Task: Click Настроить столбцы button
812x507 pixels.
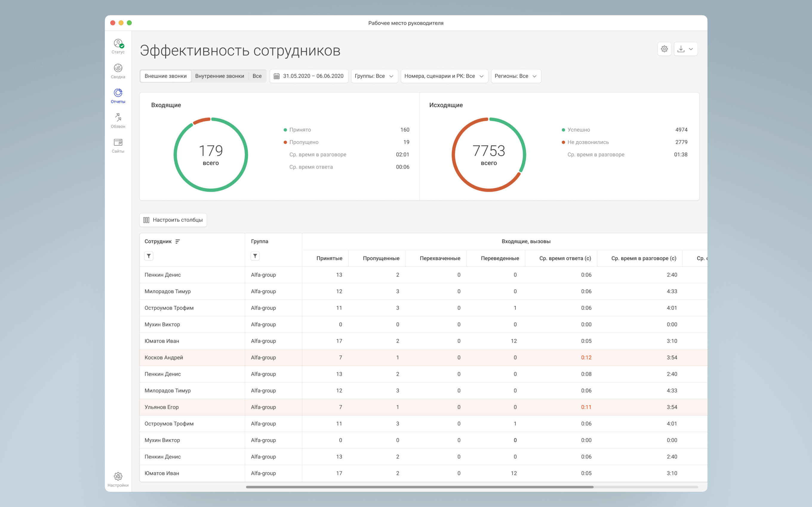Action: click(x=173, y=220)
